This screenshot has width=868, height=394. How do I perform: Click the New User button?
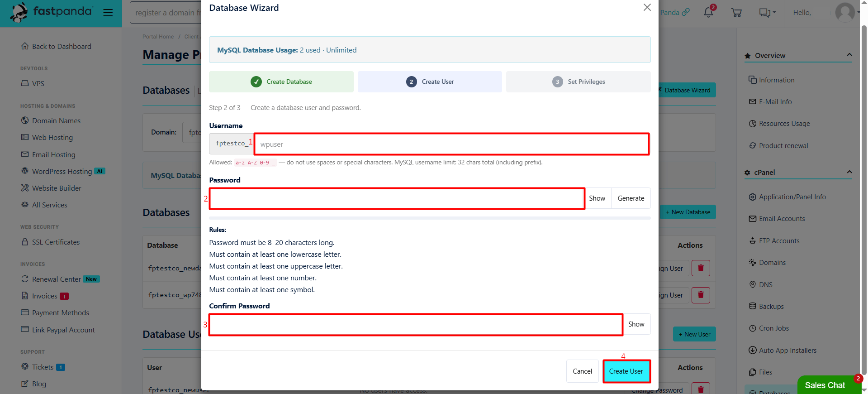694,334
